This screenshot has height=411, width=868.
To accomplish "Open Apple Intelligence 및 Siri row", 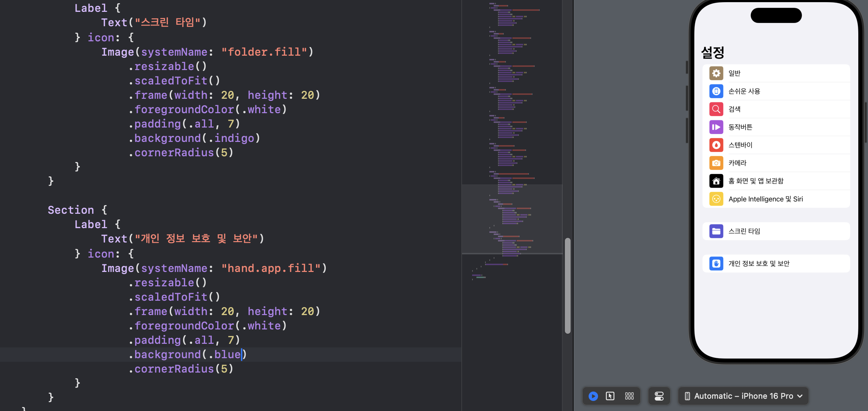I will tap(766, 199).
